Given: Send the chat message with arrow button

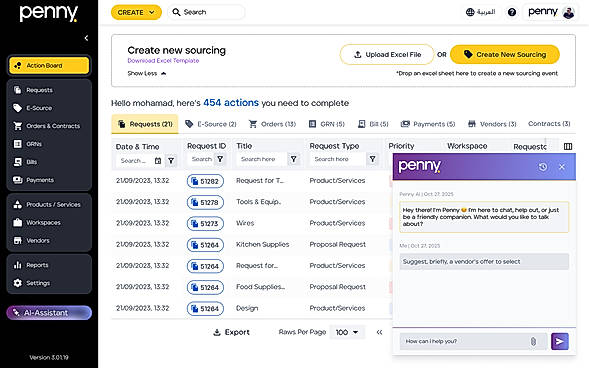Looking at the screenshot, I should (x=560, y=341).
